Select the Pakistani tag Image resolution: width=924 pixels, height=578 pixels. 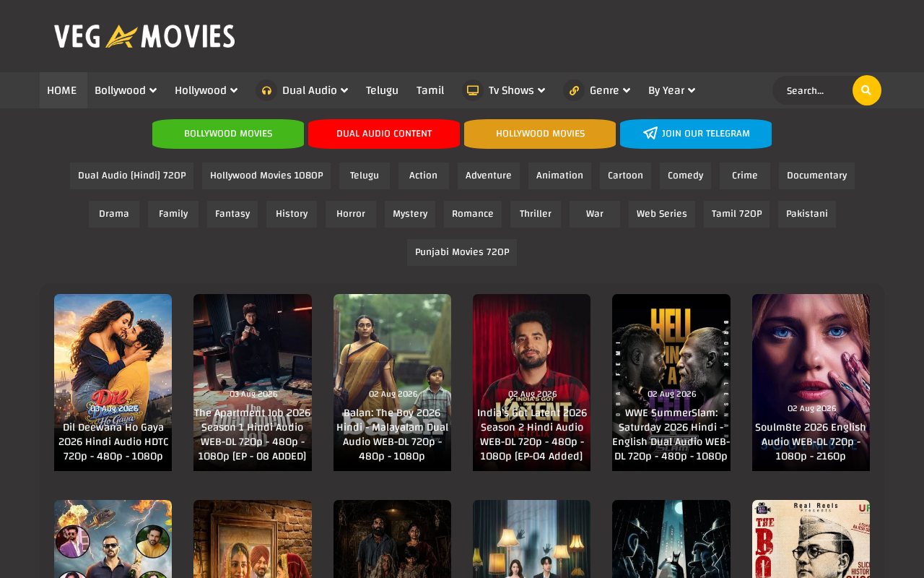807,214
